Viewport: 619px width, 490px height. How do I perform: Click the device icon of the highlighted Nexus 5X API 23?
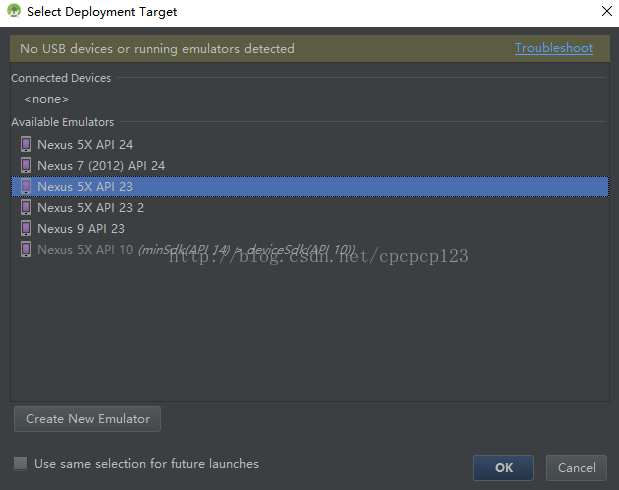pyautogui.click(x=26, y=186)
